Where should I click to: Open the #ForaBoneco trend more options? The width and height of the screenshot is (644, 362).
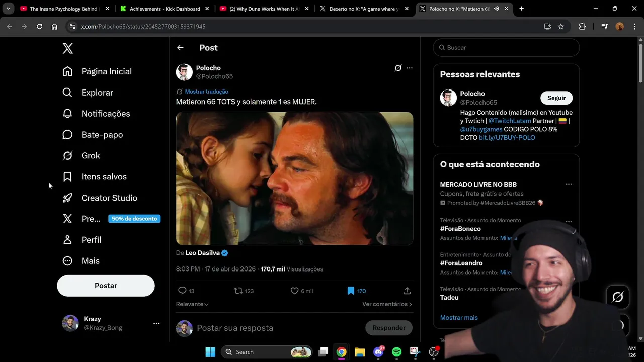(569, 221)
